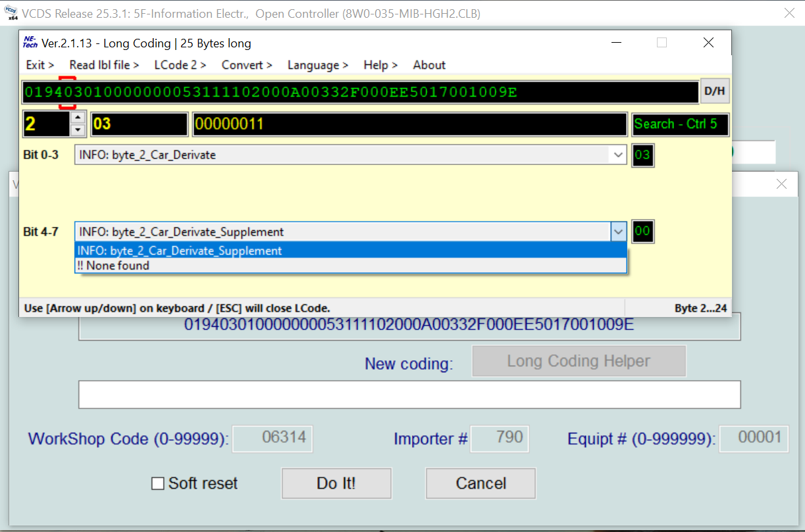Screen dimensions: 805x532
Task: Close the main VCDS window
Action: [x=789, y=12]
